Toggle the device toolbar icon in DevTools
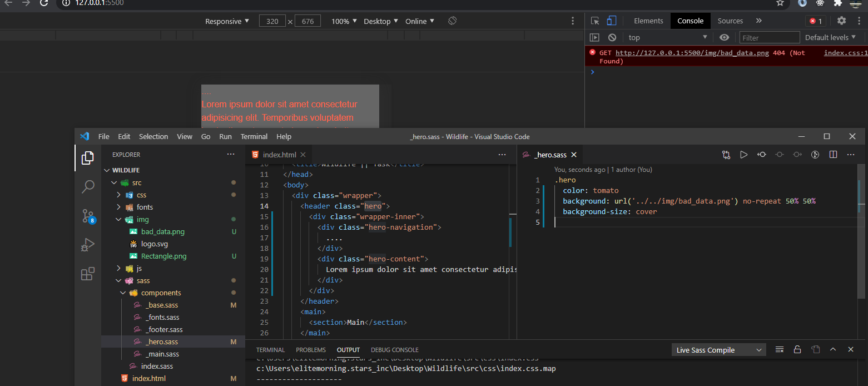The image size is (868, 386). click(x=611, y=21)
